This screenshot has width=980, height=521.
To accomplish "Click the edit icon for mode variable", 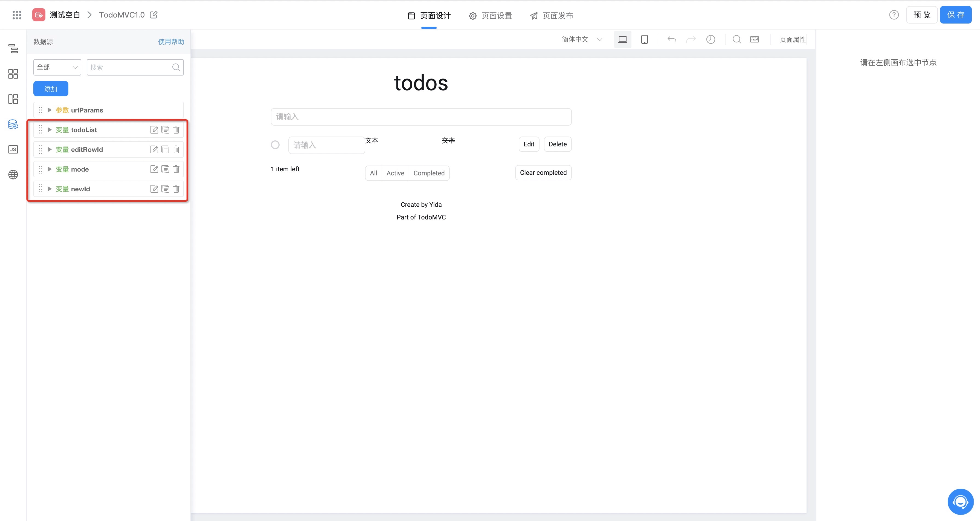I will 154,169.
